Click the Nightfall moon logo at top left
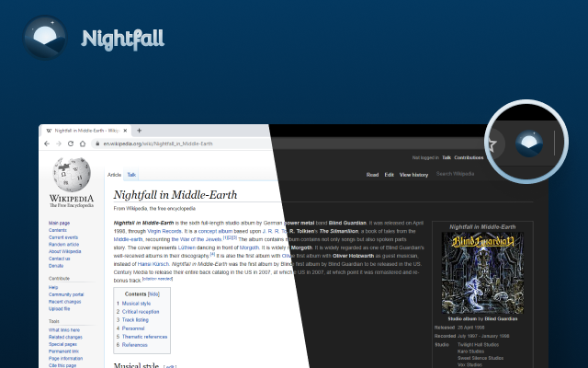The height and width of the screenshot is (368, 588). 45,37
